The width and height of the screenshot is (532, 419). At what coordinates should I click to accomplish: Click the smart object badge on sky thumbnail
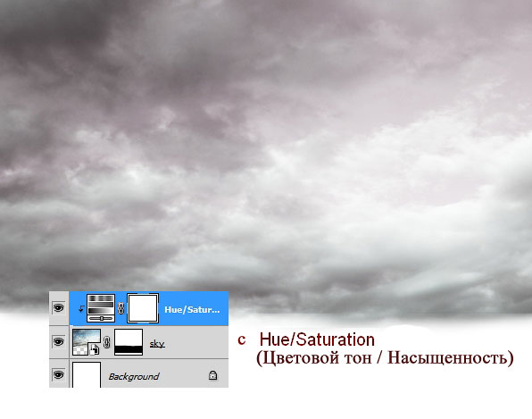tap(95, 349)
